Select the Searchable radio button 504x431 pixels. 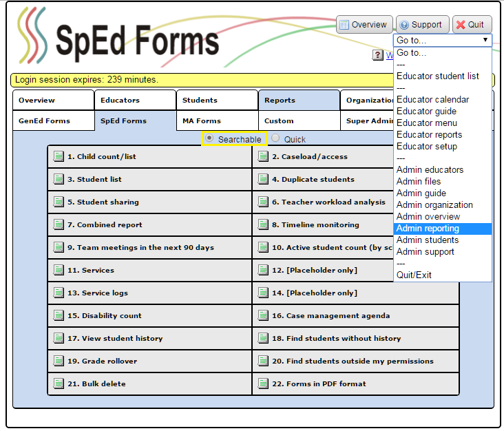[x=209, y=138]
